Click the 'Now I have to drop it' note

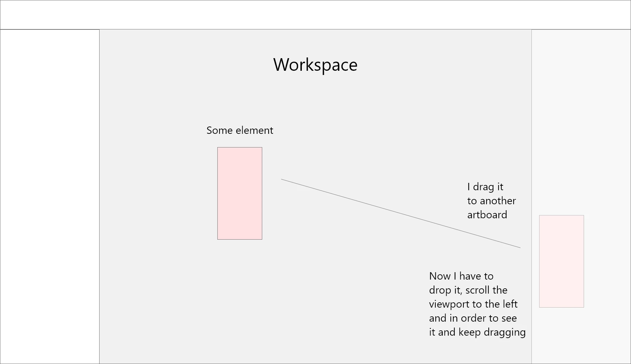tap(477, 304)
